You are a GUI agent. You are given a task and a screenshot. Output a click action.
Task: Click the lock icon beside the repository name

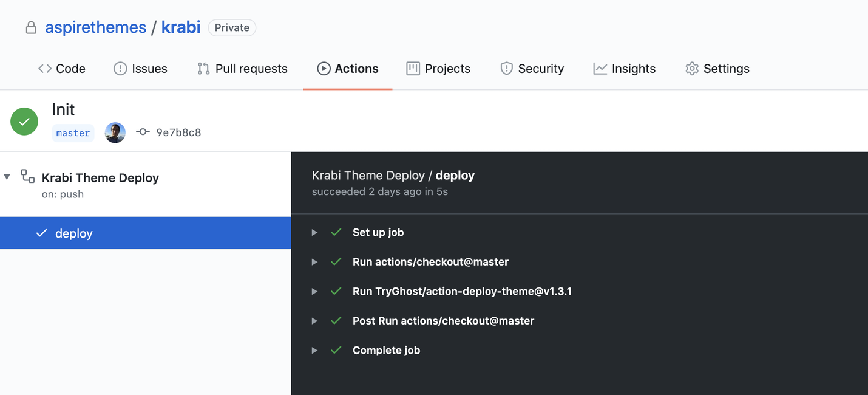coord(31,28)
